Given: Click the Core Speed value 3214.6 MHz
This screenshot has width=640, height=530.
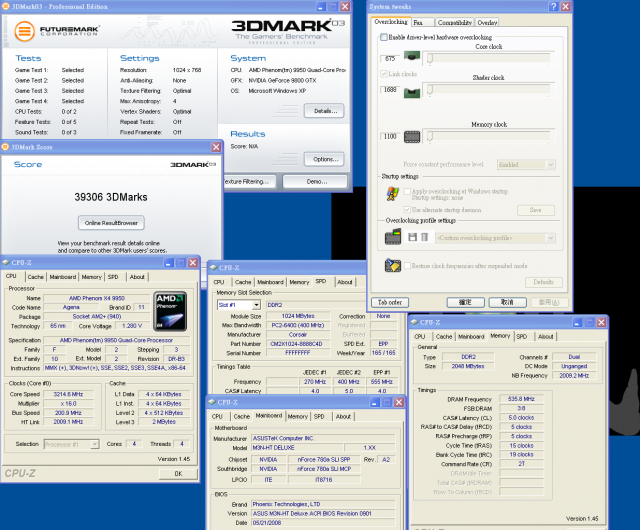Looking at the screenshot, I should [68, 394].
